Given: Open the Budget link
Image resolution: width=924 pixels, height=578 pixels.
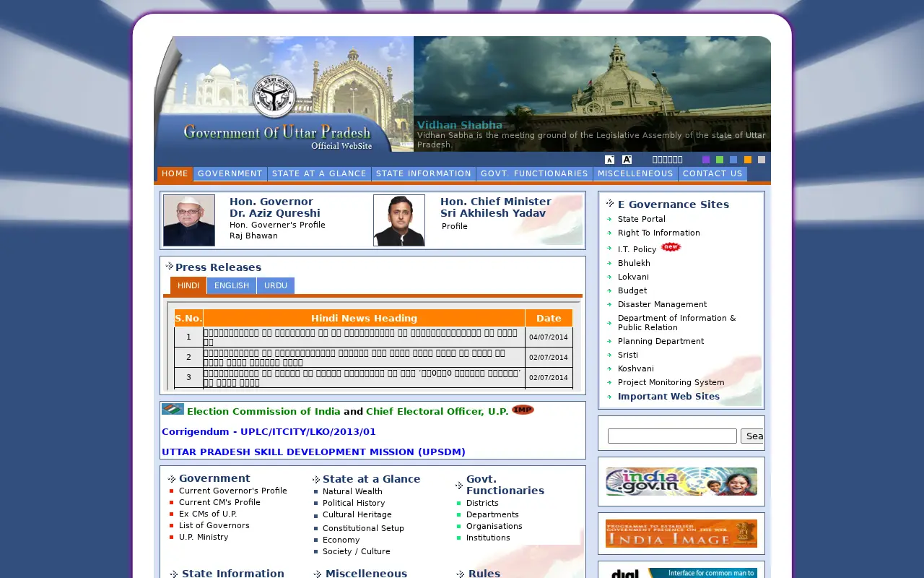Looking at the screenshot, I should pyautogui.click(x=632, y=290).
